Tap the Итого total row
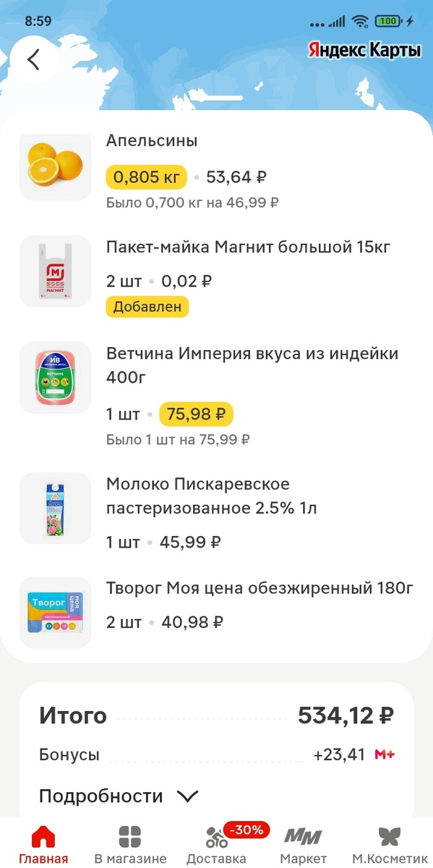 217,715
